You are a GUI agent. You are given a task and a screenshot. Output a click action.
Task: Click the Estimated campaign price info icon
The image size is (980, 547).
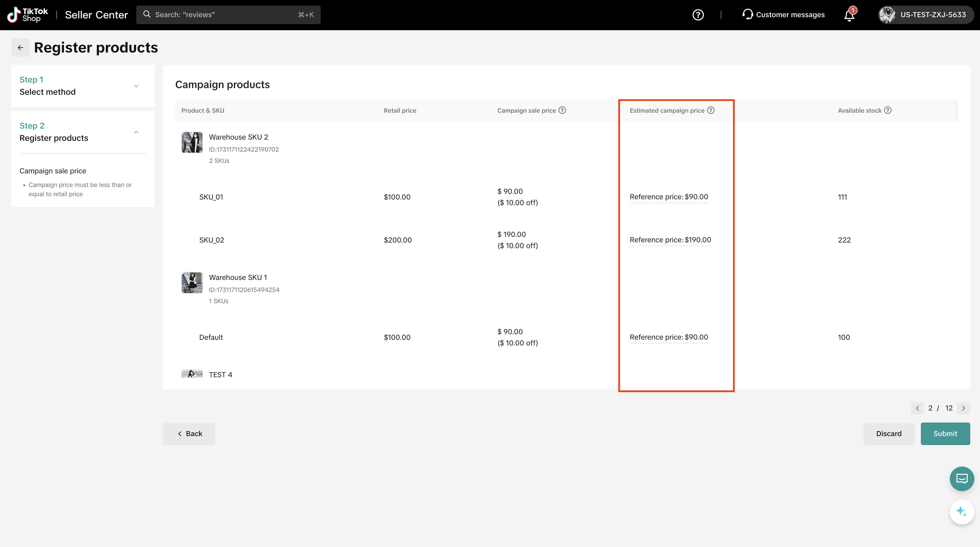(x=711, y=110)
